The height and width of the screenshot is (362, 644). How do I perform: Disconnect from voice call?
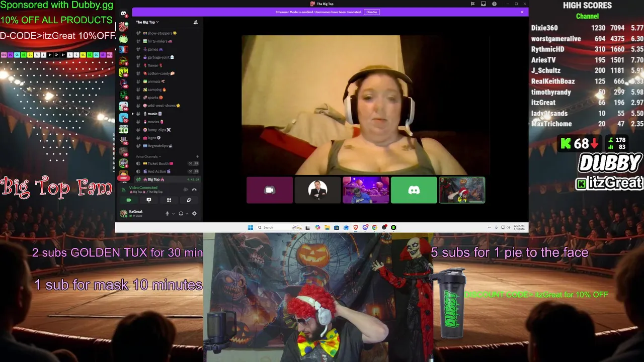(x=194, y=190)
